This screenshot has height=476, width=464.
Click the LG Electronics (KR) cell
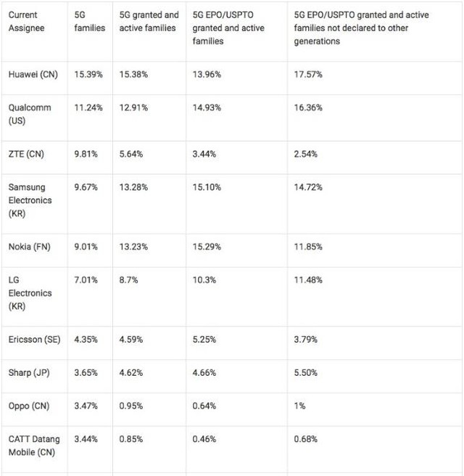tap(30, 293)
